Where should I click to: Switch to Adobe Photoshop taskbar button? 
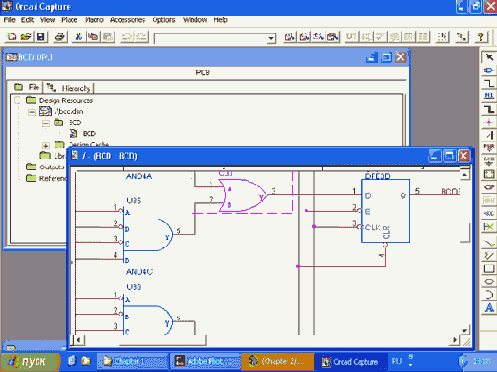(206, 361)
